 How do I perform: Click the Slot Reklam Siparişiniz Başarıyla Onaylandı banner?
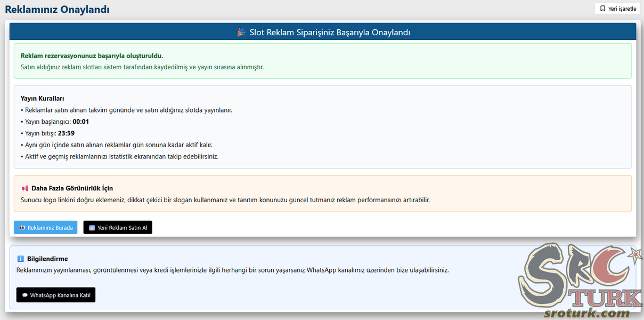[x=323, y=32]
